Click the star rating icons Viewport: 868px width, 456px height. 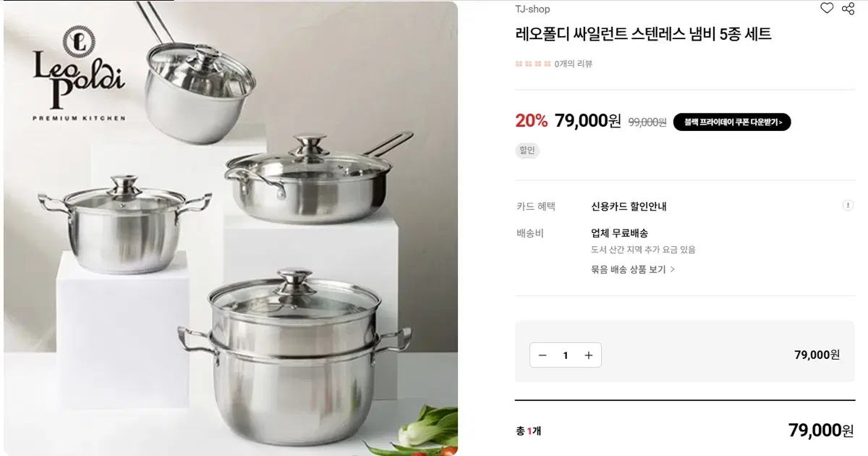point(533,64)
